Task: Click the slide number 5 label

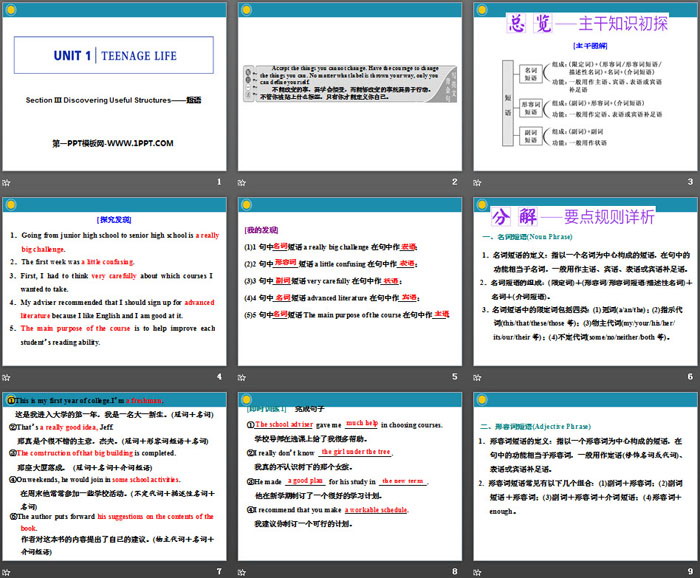Action: coord(453,377)
